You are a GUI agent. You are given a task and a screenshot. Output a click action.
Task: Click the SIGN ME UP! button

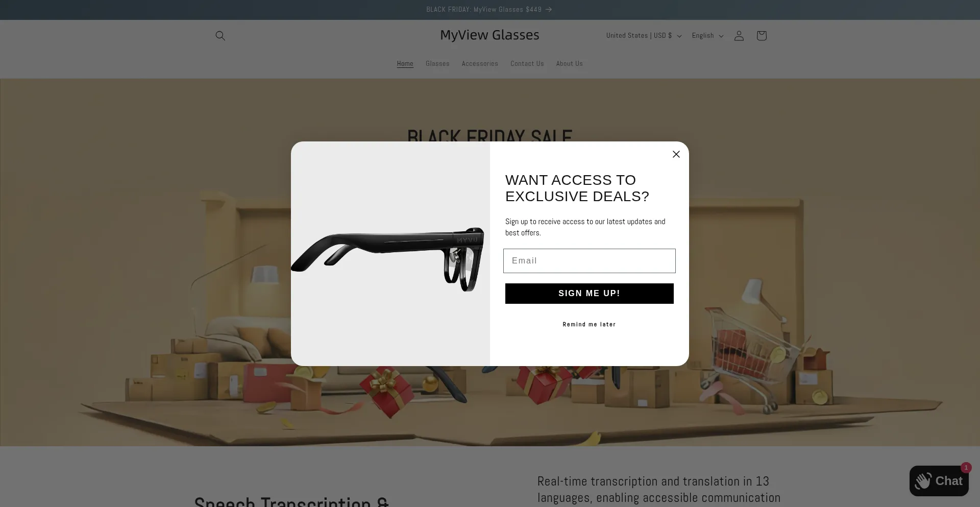[x=589, y=294]
